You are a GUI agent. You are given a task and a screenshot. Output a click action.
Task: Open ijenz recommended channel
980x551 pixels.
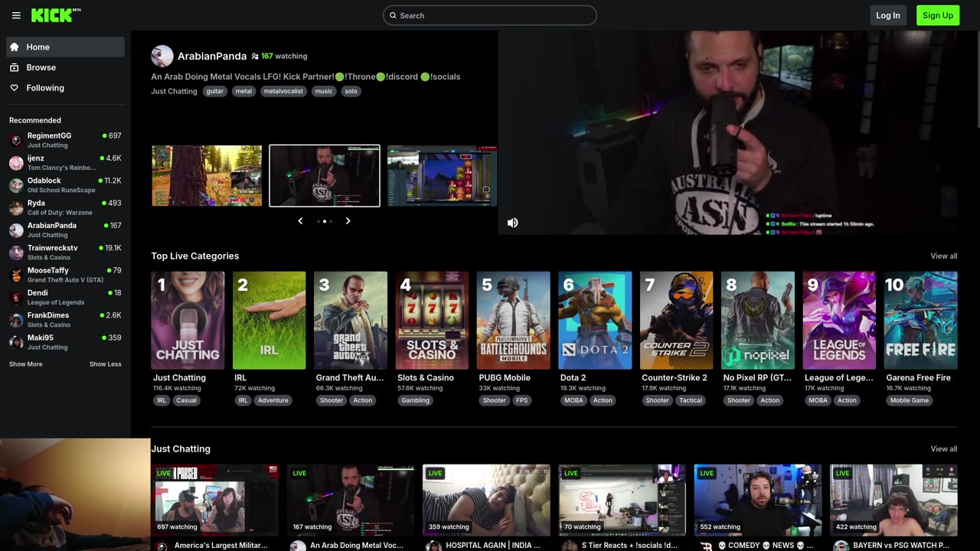pos(65,162)
